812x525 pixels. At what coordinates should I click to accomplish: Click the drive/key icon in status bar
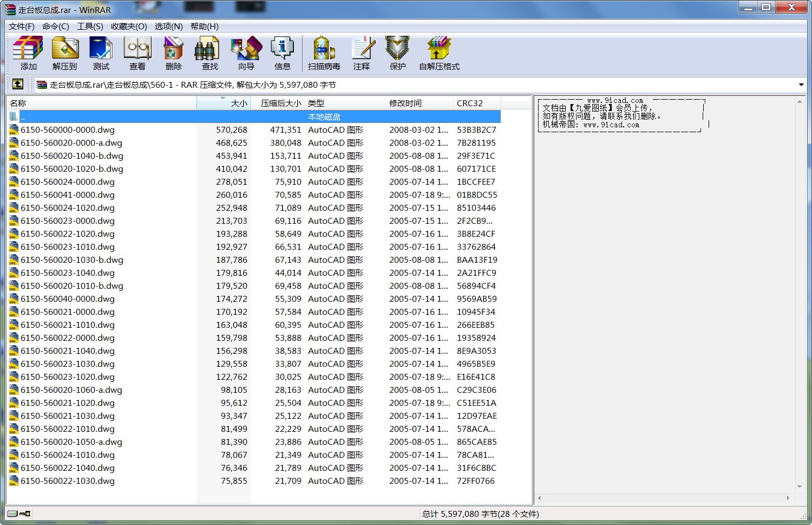pos(19,514)
